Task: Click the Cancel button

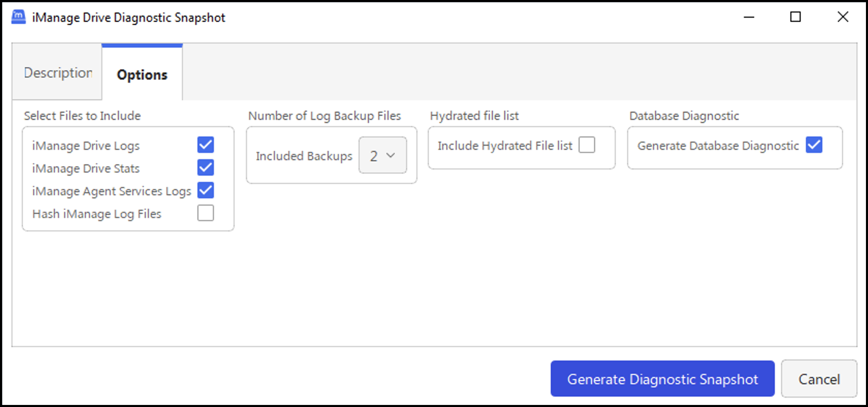Action: click(819, 379)
